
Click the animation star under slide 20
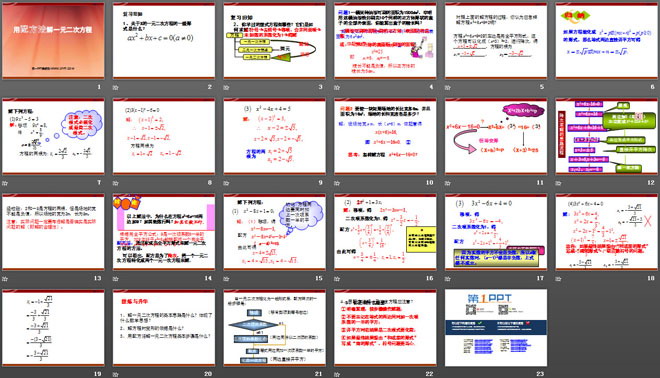pos(115,374)
